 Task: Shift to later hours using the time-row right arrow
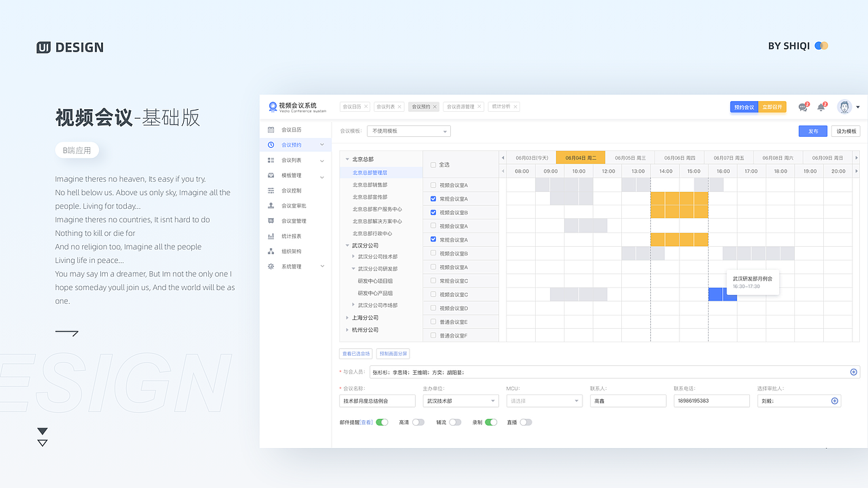(856, 171)
